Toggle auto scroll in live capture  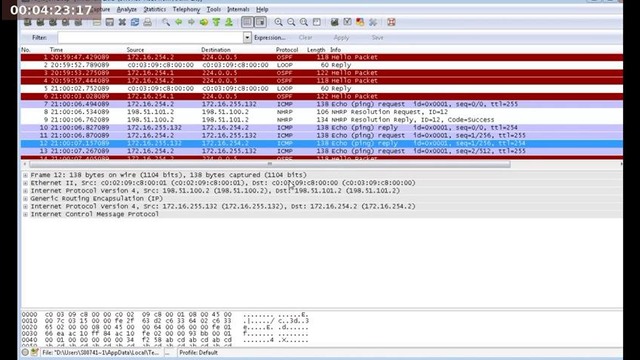pos(260,22)
